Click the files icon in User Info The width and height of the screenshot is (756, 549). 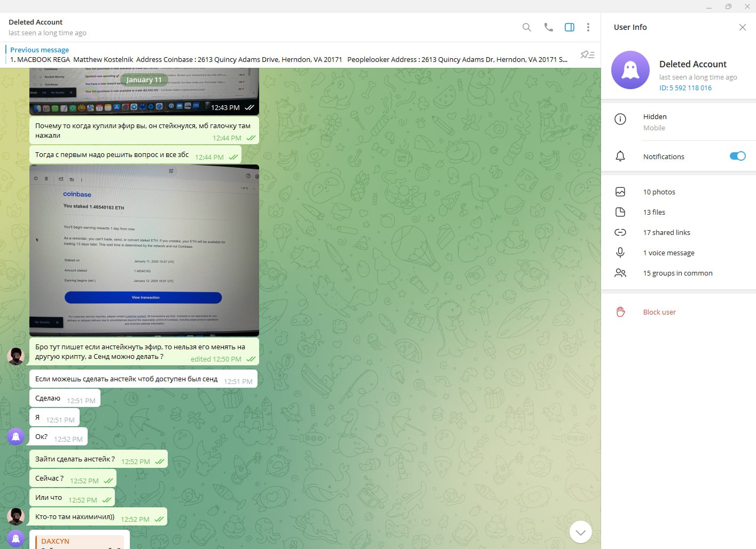point(620,212)
